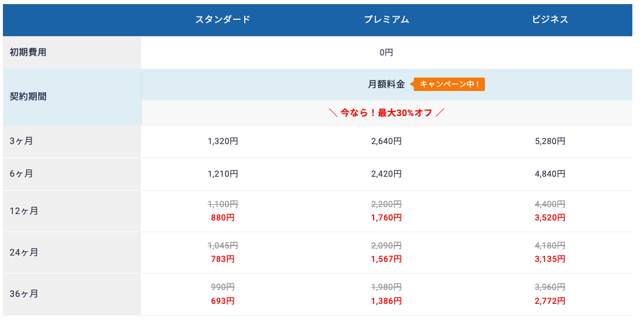Click the orange キャンペーン中！ badge
Viewport: 644px width, 322px height.
click(x=449, y=84)
